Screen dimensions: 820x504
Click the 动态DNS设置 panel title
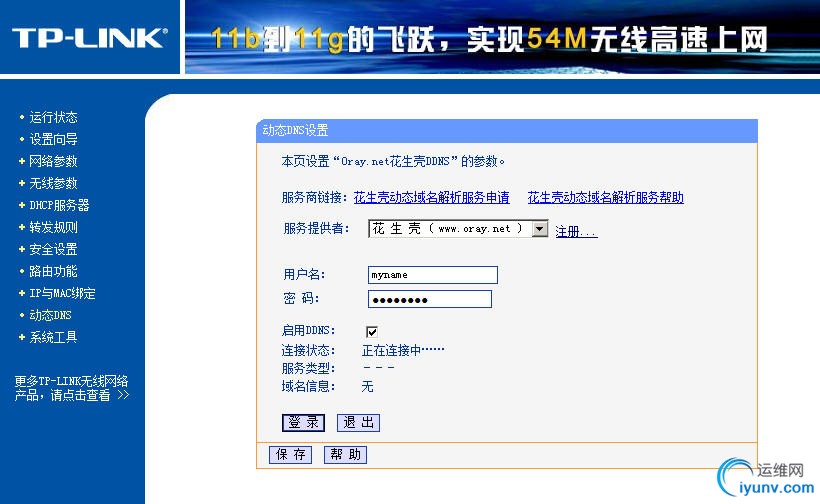tap(295, 130)
